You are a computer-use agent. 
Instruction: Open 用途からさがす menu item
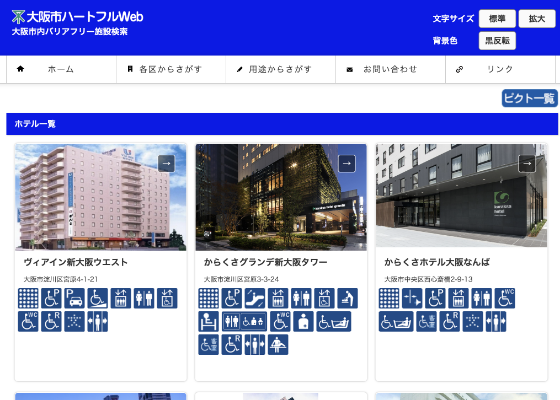pyautogui.click(x=281, y=69)
